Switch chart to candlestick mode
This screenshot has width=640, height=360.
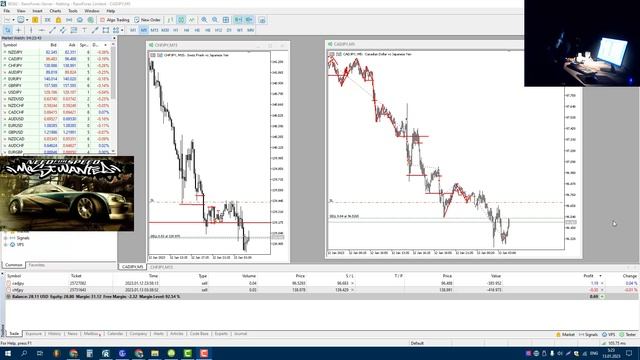[x=181, y=20]
